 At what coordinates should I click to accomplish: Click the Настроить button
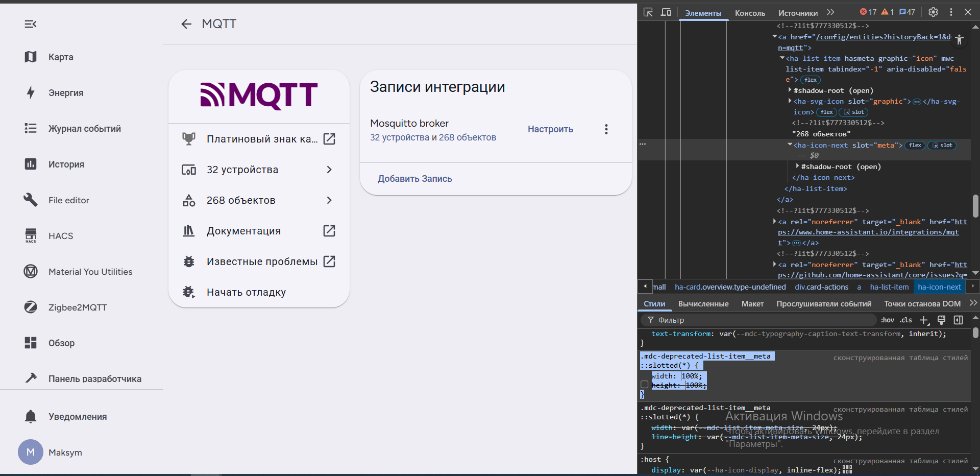coord(550,129)
